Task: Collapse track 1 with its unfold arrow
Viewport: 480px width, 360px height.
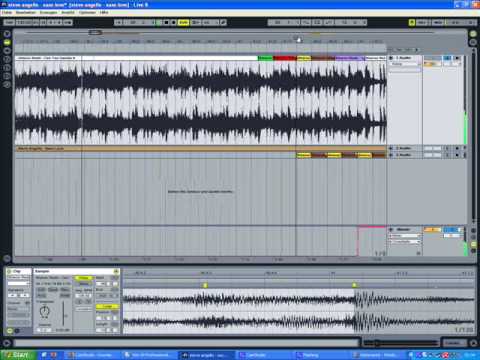Action: coord(391,58)
